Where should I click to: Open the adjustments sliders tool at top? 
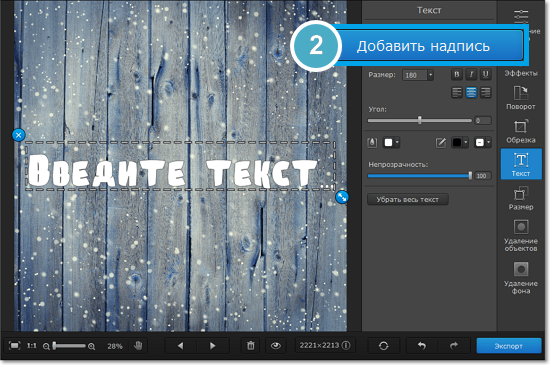[521, 16]
